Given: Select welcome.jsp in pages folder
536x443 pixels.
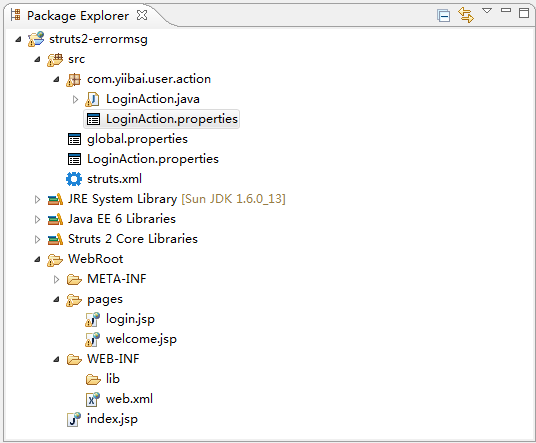Looking at the screenshot, I should tap(142, 339).
